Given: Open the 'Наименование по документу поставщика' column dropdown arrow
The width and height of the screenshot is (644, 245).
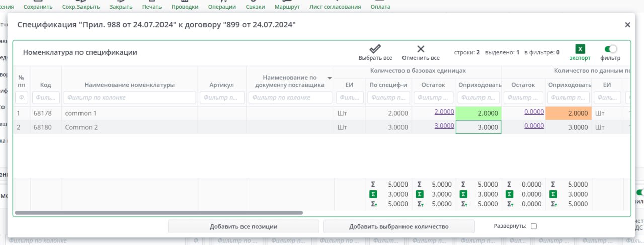Looking at the screenshot, I should [330, 78].
